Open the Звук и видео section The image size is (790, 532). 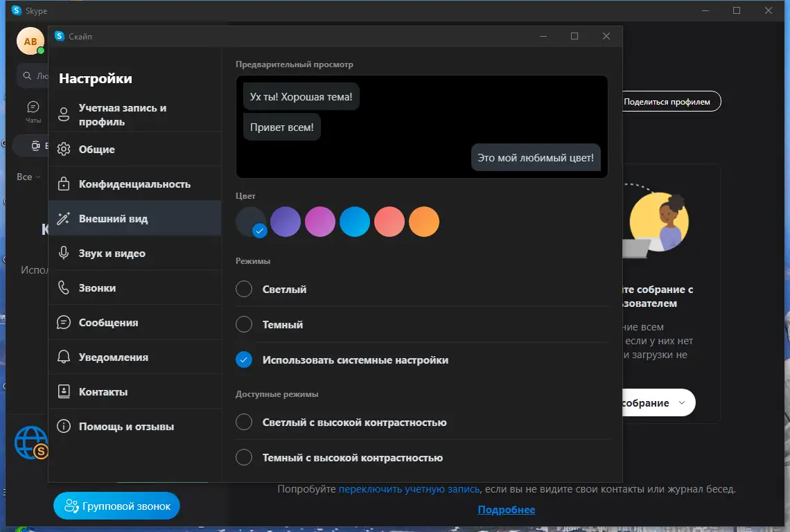[x=135, y=253]
